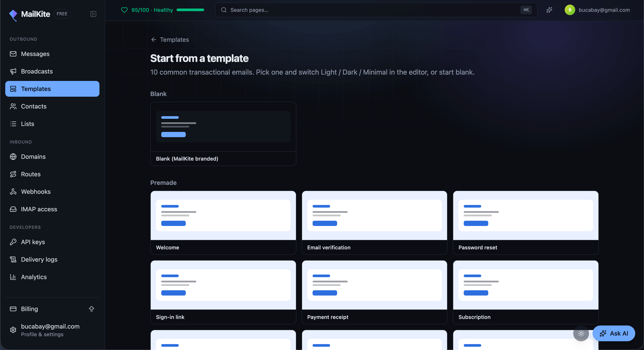Click the search magnifier icon
Viewport: 644px width, 350px height.
pos(224,10)
